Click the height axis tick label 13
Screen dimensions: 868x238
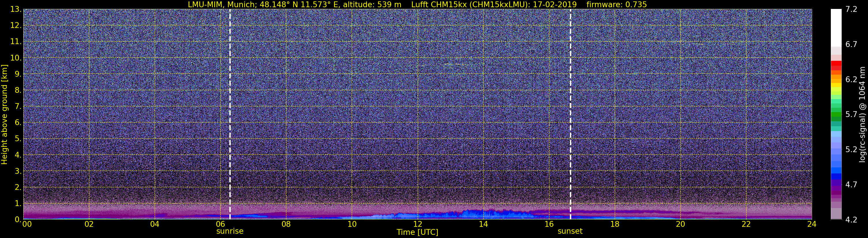click(16, 9)
